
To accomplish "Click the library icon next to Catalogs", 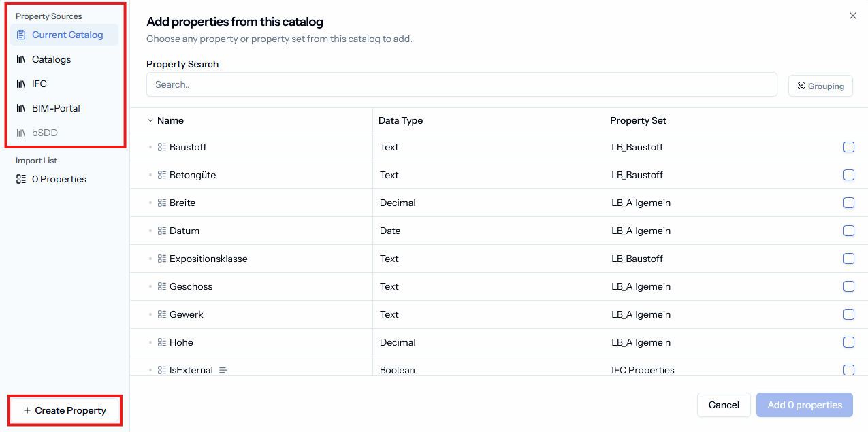I will pyautogui.click(x=21, y=59).
